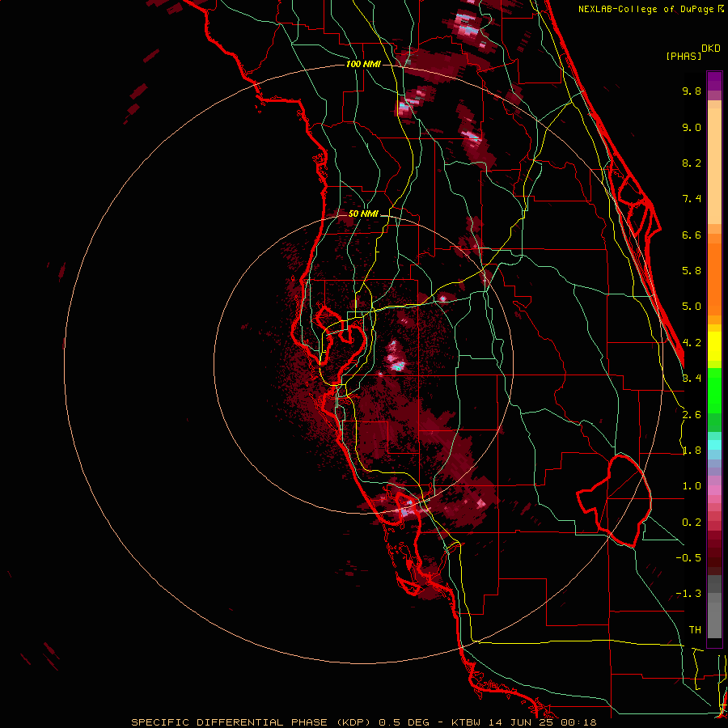Viewport: 728px width, 728px height.
Task: Click the 9.0 value on the color scale
Action: tap(692, 127)
